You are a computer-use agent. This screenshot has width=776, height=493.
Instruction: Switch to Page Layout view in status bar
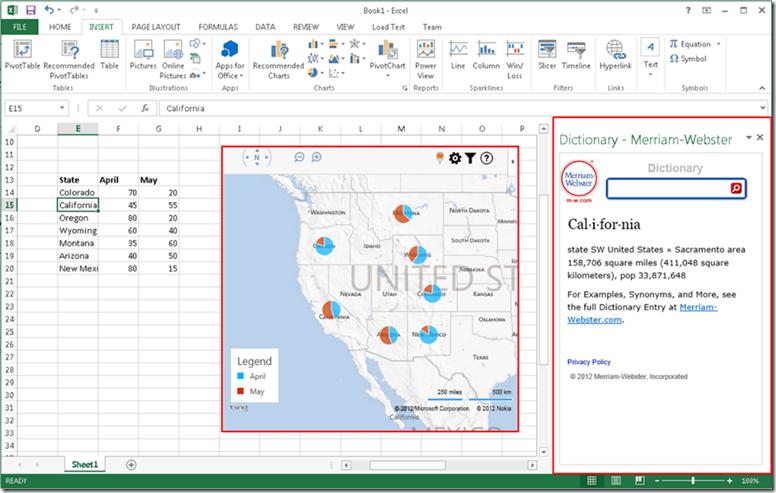coord(616,480)
